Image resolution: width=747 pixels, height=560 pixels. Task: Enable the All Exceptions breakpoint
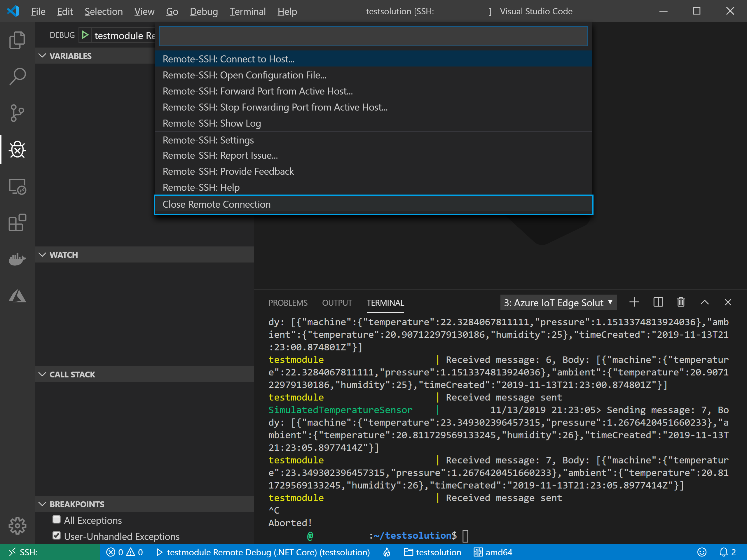coord(56,519)
